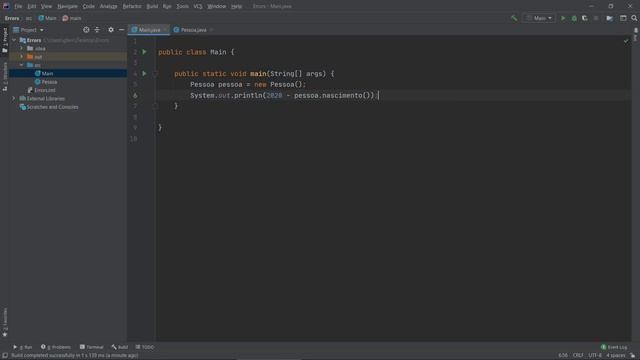Toggle the Build tool window button

(120, 347)
